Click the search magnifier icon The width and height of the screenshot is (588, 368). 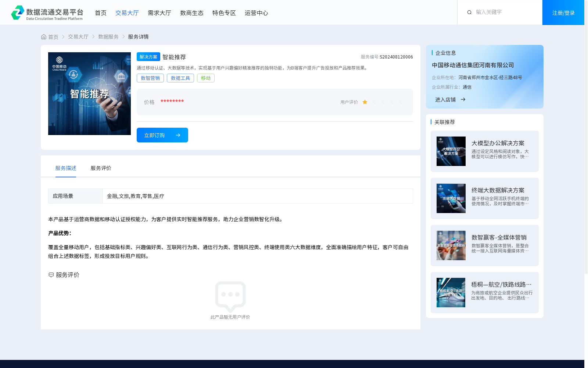tap(469, 13)
